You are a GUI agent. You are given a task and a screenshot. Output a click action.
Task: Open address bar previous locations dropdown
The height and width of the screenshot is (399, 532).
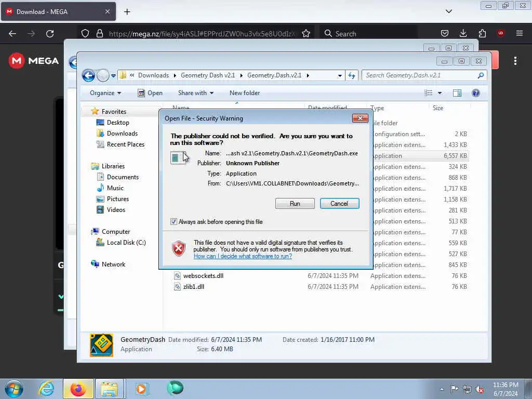340,76
